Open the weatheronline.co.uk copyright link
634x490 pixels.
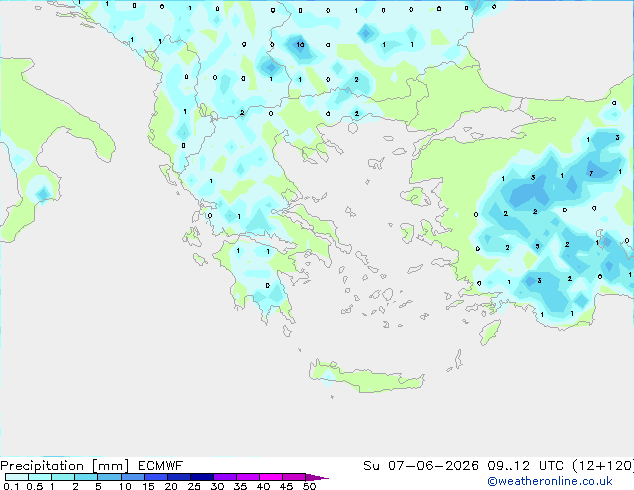(550, 481)
